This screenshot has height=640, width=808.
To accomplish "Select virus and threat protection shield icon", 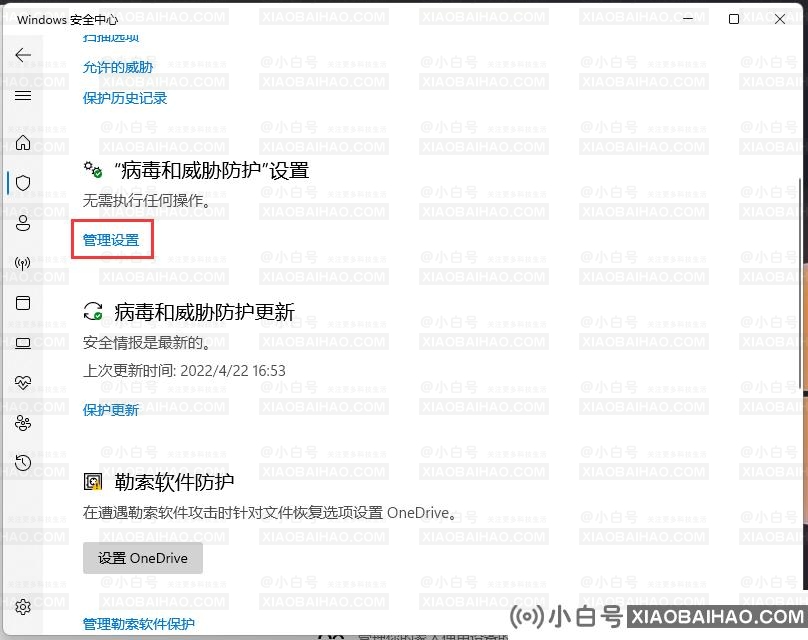I will (23, 182).
